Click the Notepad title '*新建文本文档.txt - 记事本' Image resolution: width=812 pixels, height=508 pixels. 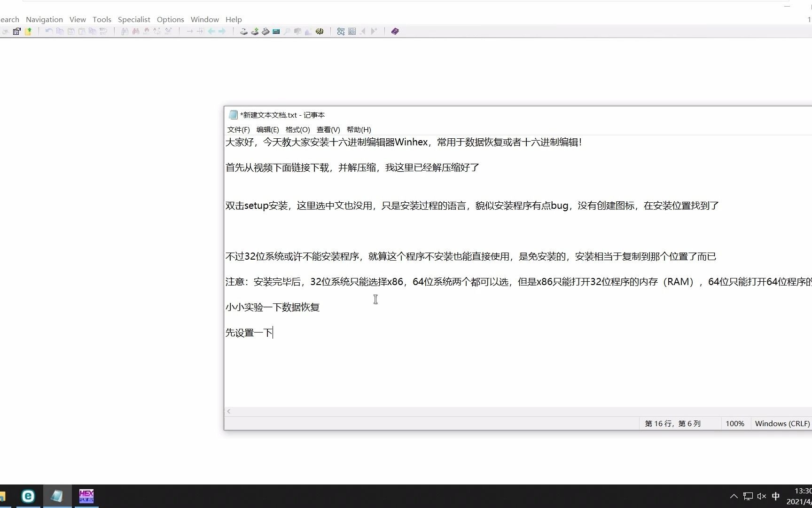tap(282, 115)
